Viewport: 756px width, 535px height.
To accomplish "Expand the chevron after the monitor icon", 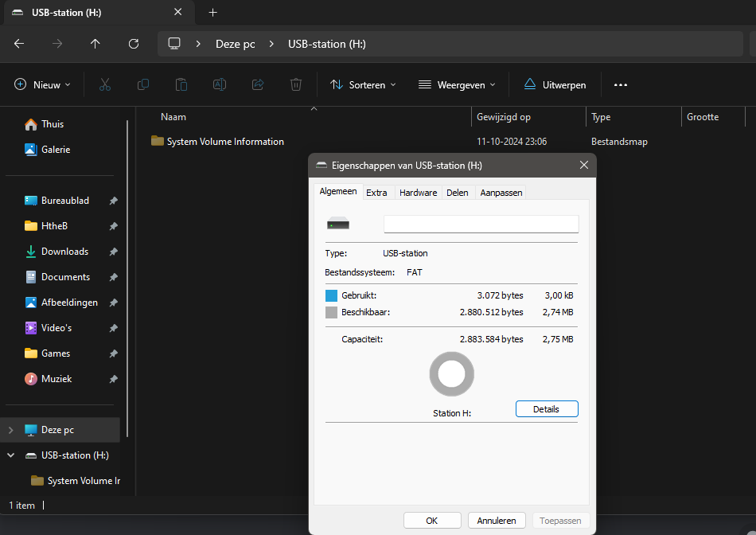I will click(x=198, y=44).
